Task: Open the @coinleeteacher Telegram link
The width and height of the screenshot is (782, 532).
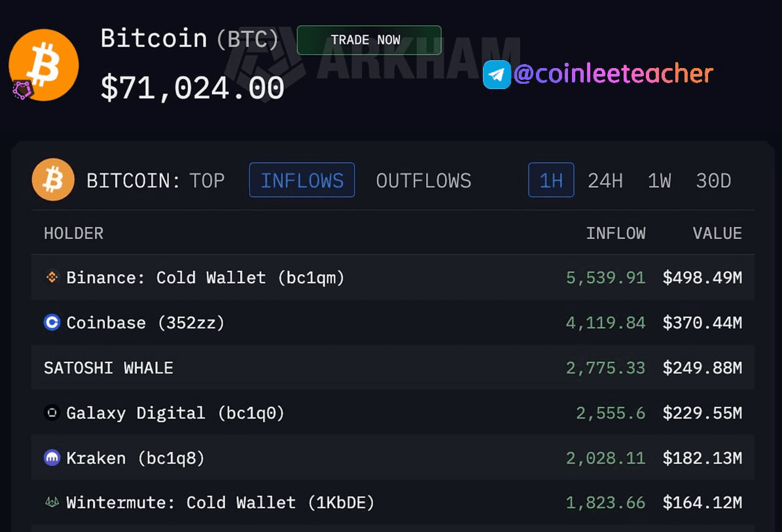Action: point(613,75)
